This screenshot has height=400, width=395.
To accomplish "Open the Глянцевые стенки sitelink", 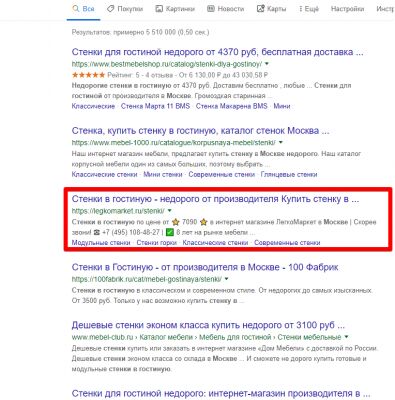I will pos(289,174).
